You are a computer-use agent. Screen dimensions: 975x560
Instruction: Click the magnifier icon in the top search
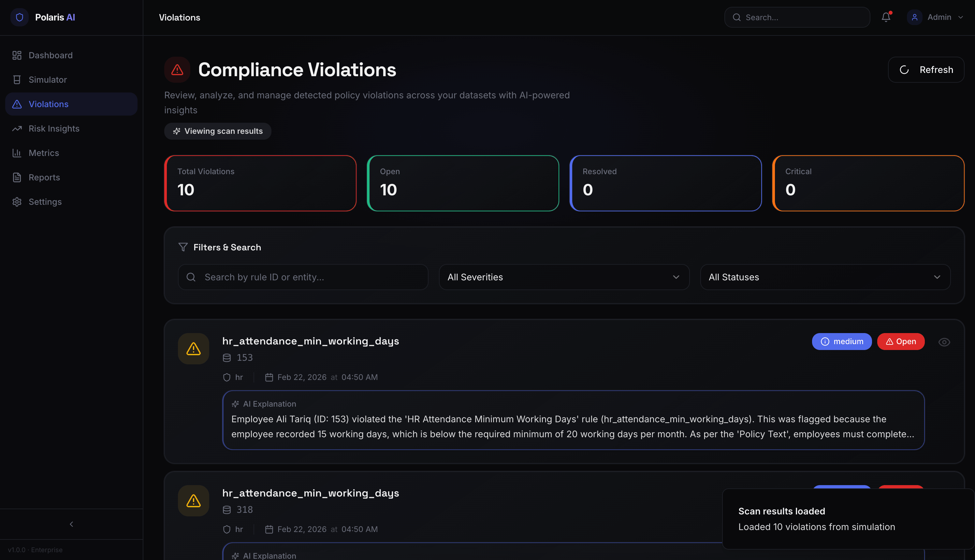click(x=736, y=17)
